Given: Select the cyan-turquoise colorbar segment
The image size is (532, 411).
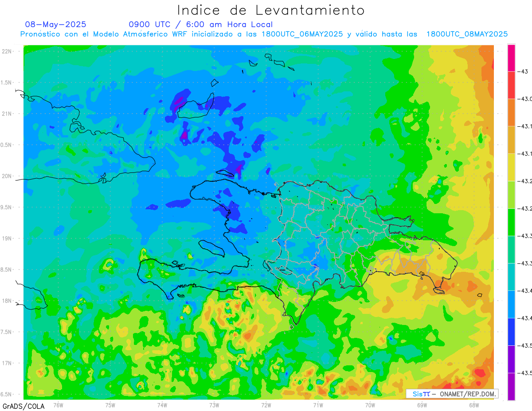Looking at the screenshot, I should coord(511,277).
